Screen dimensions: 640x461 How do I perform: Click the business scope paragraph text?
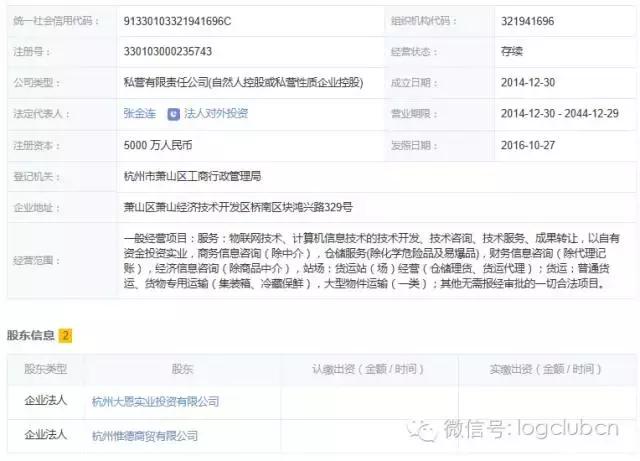click(x=371, y=261)
